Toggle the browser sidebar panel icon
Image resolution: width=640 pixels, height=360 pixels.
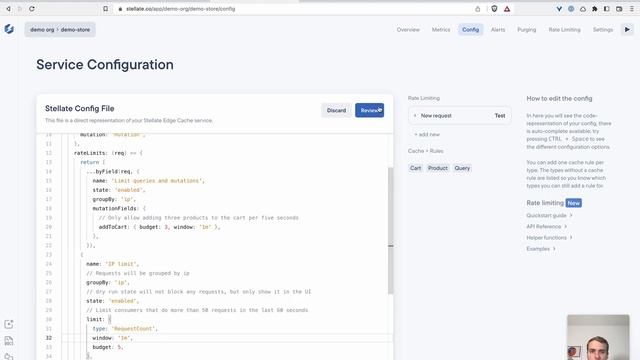pos(607,9)
